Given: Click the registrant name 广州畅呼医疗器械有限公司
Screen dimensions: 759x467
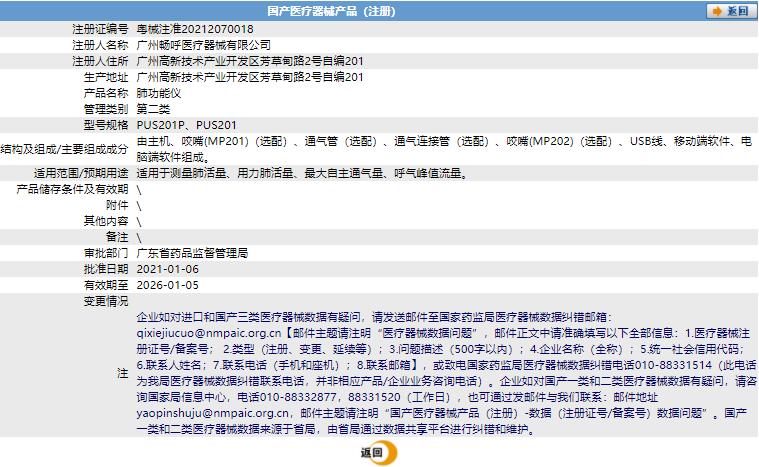Looking at the screenshot, I should (x=203, y=45).
